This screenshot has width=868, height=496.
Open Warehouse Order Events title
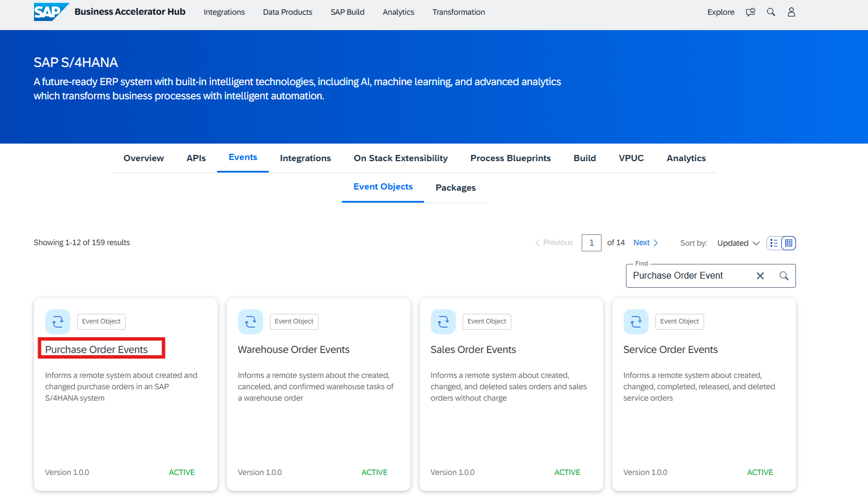[x=294, y=350]
